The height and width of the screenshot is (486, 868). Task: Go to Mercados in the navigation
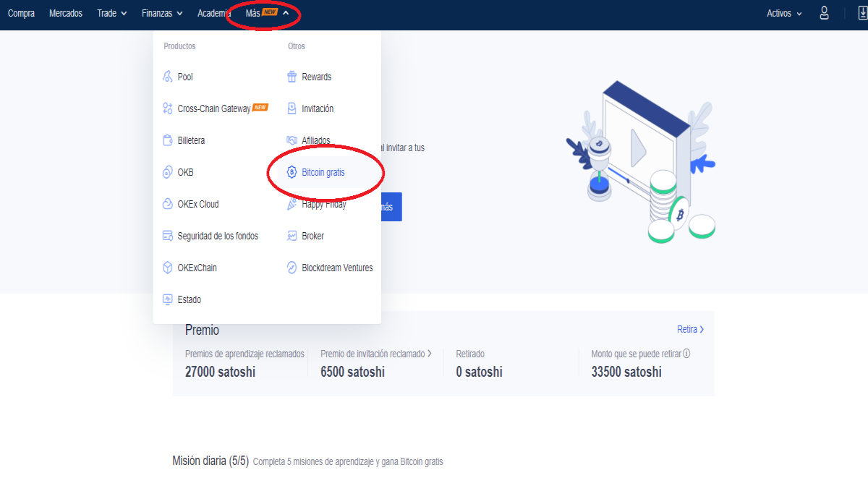(x=66, y=13)
